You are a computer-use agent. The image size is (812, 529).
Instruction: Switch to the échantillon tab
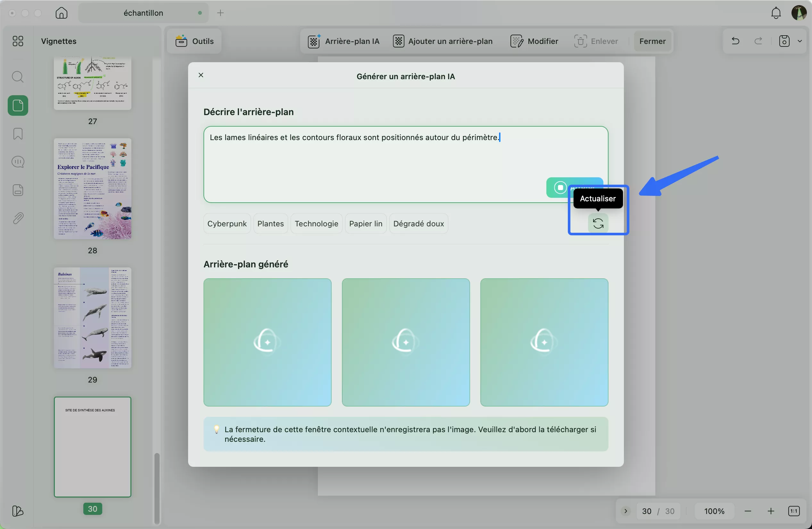(x=143, y=13)
